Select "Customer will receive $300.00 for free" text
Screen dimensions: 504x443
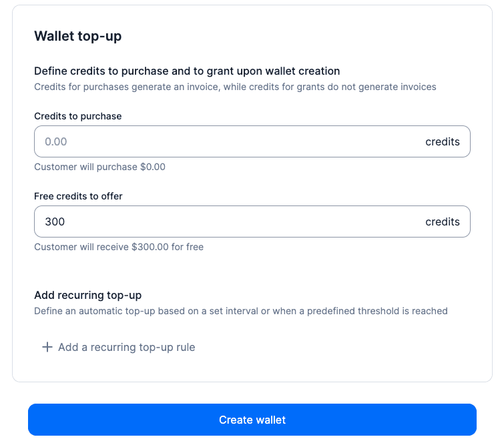point(119,247)
